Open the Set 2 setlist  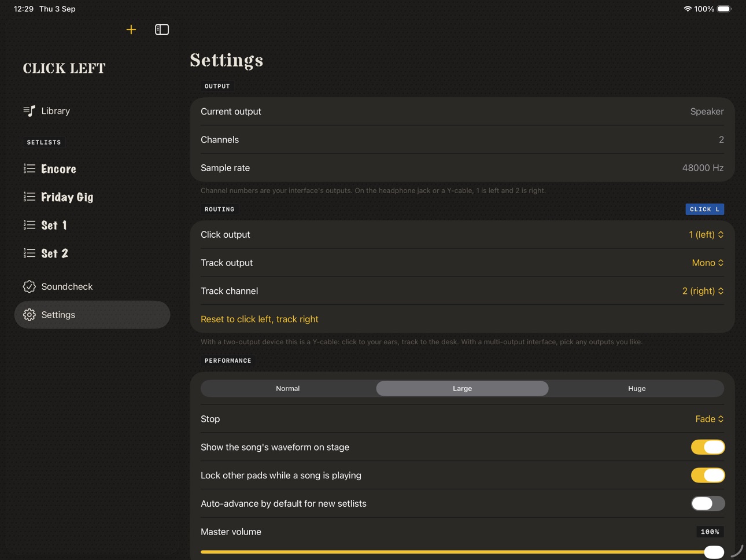click(x=93, y=253)
